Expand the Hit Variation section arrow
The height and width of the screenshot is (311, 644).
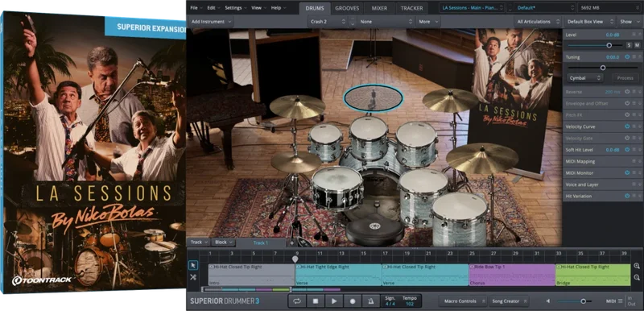click(639, 196)
